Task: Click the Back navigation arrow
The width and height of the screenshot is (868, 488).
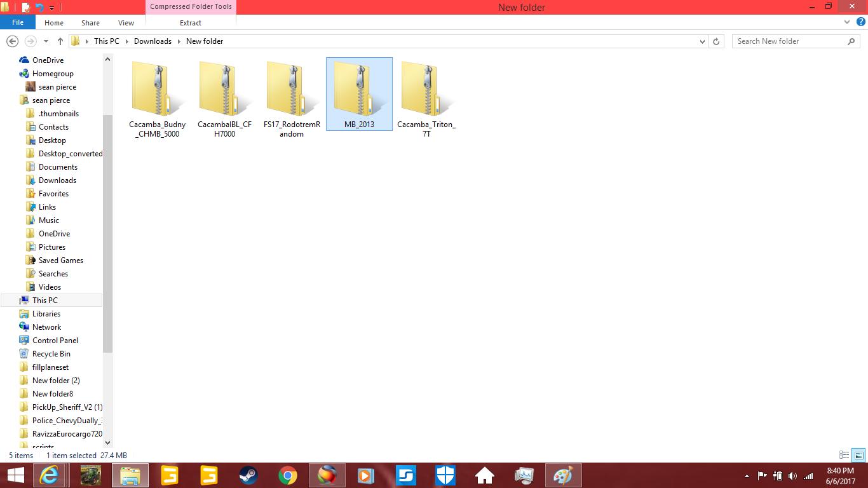Action: tap(12, 41)
